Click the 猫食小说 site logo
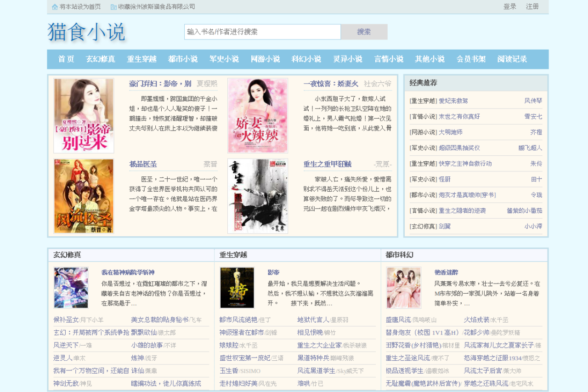 pos(86,32)
